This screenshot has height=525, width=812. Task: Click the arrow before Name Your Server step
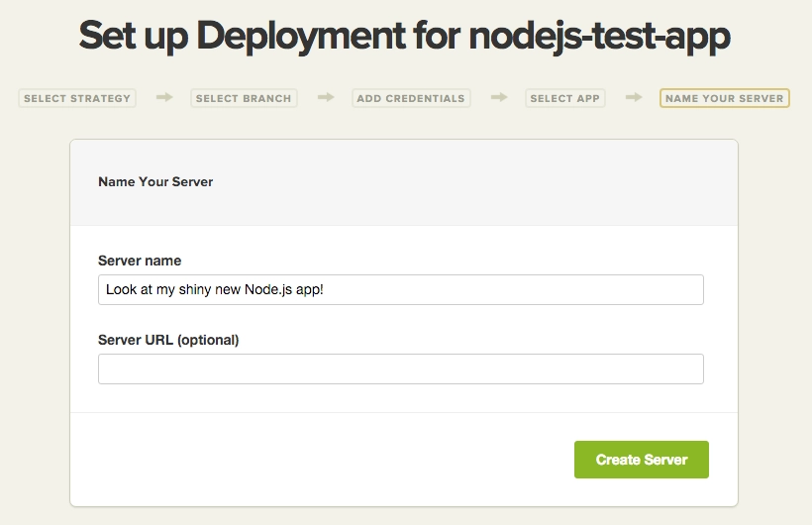(x=633, y=98)
